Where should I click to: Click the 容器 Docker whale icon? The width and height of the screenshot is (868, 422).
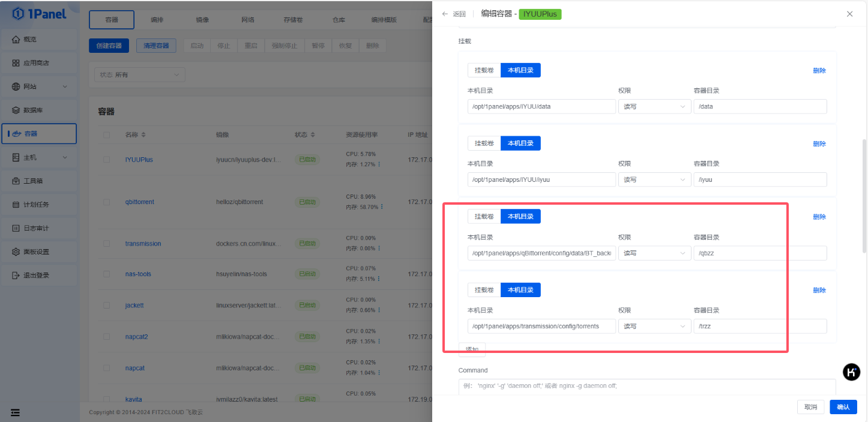pos(17,134)
